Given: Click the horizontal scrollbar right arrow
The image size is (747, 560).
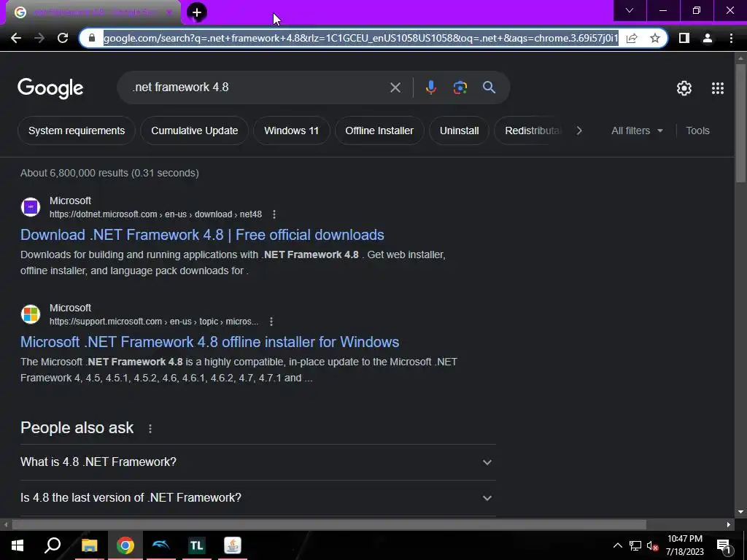Looking at the screenshot, I should click(x=729, y=525).
